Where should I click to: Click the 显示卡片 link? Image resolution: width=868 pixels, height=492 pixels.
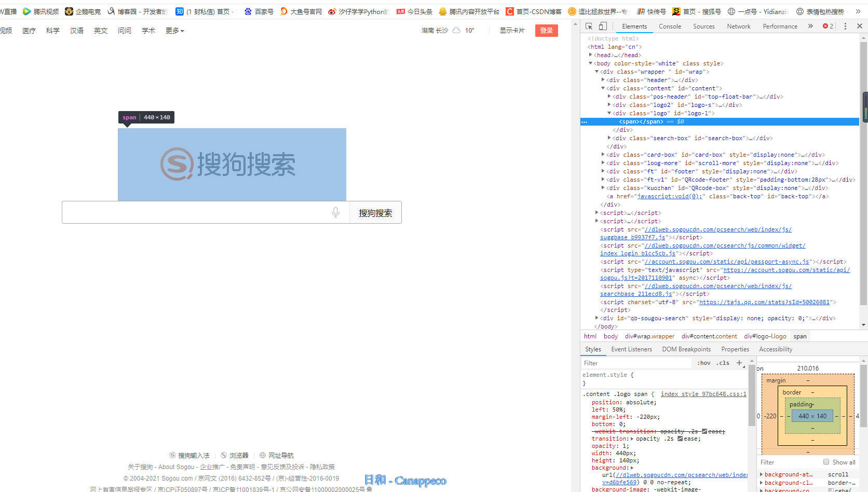coord(512,31)
